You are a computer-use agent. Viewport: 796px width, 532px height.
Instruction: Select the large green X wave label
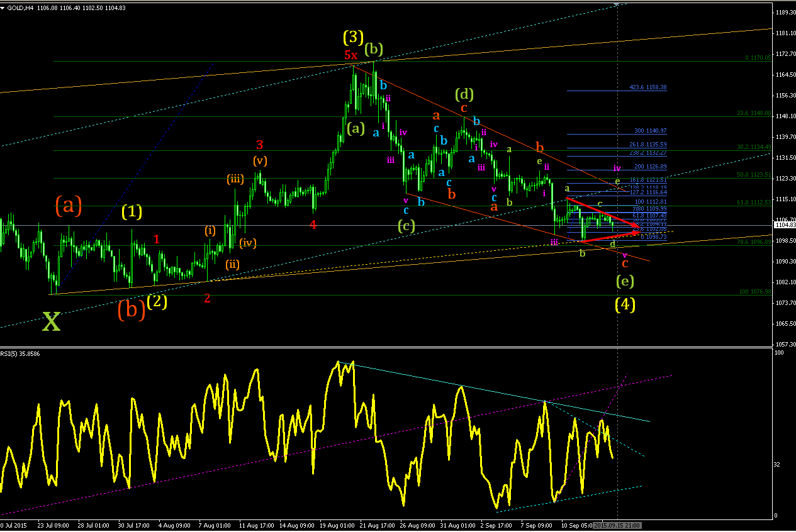coord(52,322)
